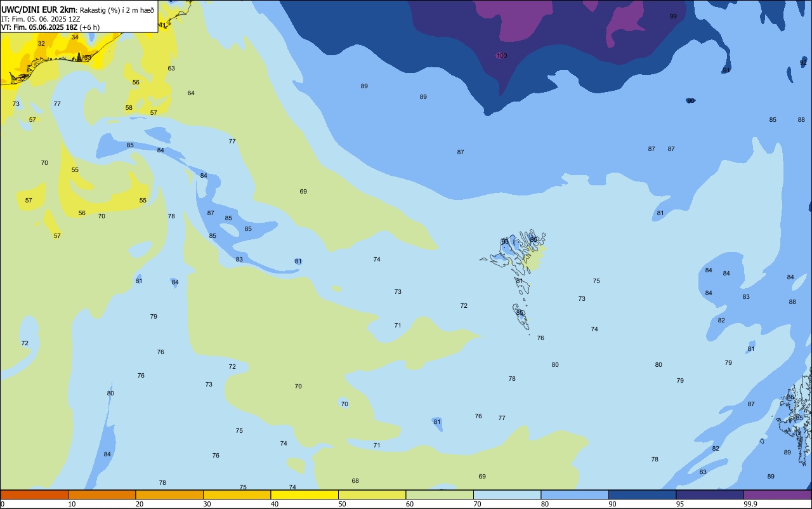Pick the 20–30 amber legend swatch
This screenshot has height=509, width=812.
[169, 494]
